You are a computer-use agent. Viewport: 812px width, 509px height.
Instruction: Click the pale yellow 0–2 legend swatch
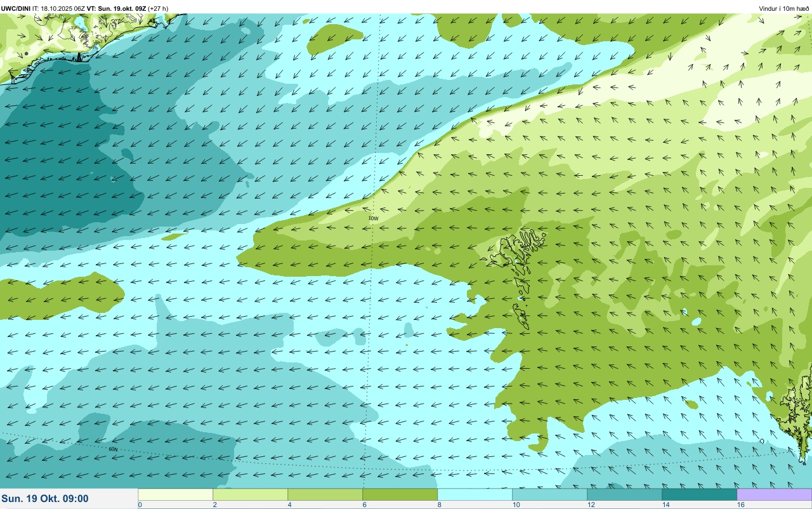coord(176,494)
